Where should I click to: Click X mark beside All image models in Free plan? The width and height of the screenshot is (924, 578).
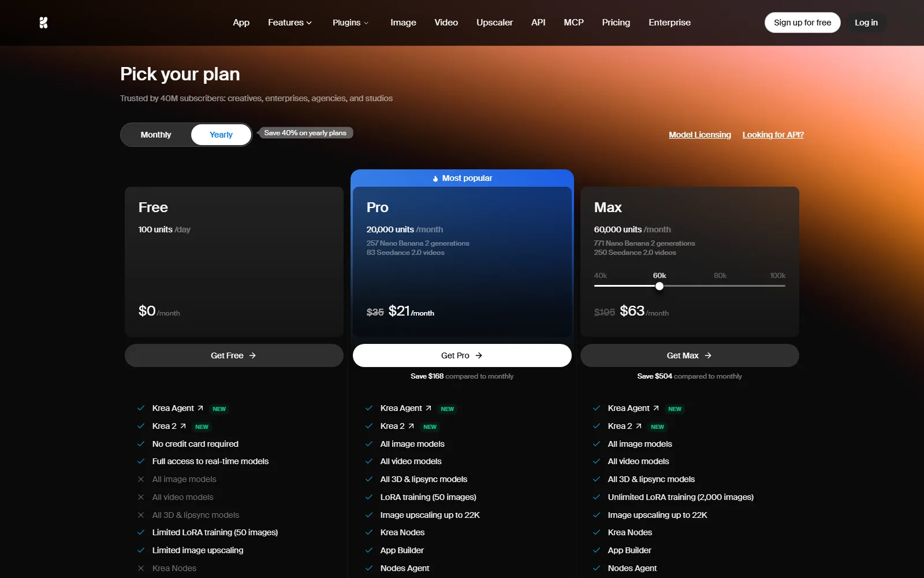click(x=141, y=479)
